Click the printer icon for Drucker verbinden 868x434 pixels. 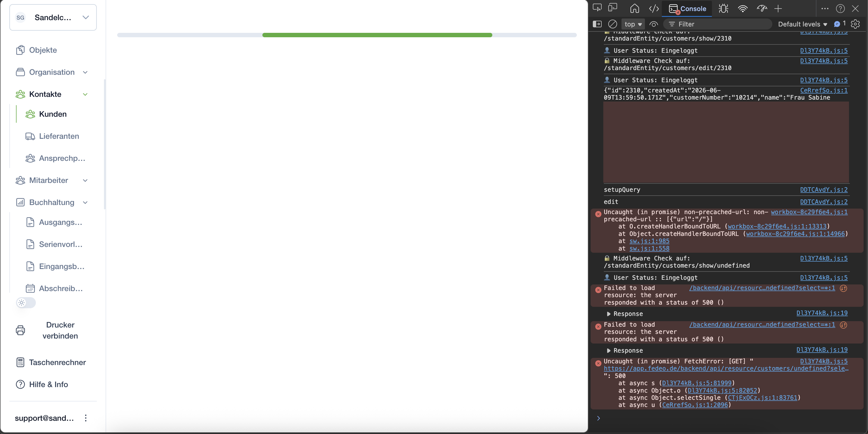[x=20, y=330]
